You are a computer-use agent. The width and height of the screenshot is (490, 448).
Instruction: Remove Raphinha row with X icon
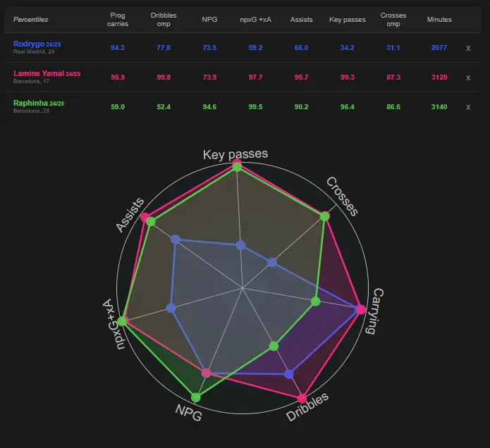click(468, 107)
